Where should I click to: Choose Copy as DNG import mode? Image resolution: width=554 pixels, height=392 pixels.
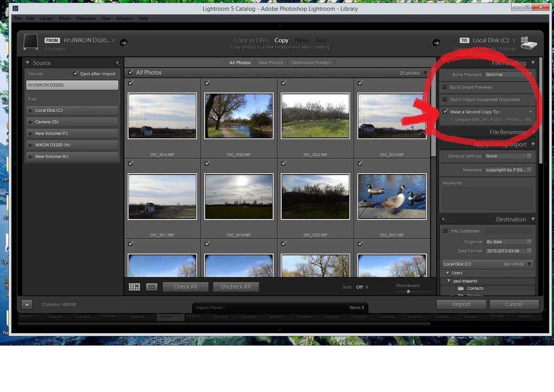coord(251,40)
